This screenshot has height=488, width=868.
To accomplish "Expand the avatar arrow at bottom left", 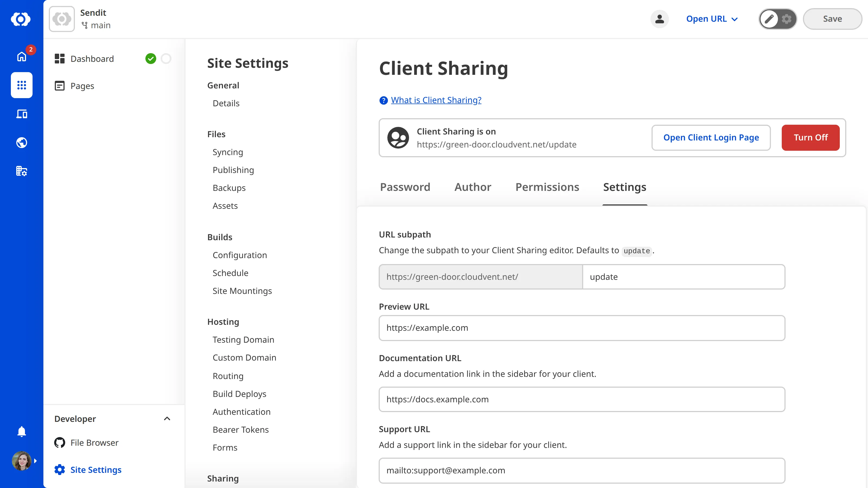I will tap(35, 461).
